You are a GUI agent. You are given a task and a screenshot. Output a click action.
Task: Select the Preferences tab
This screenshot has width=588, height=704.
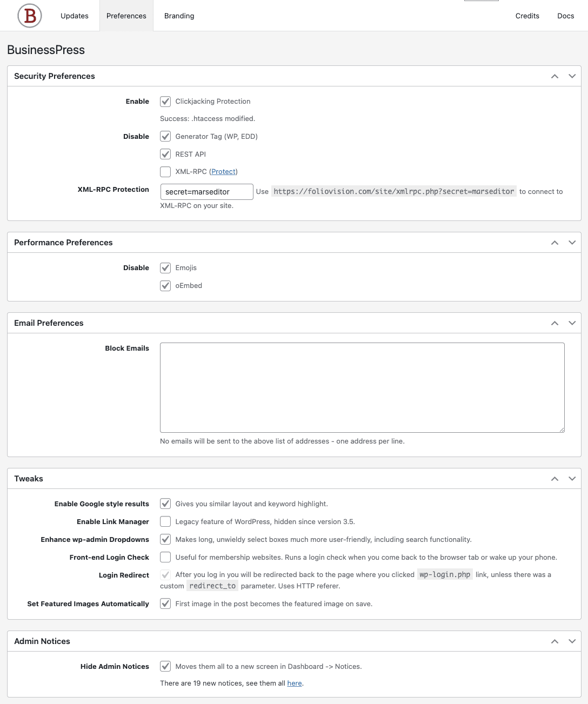click(126, 16)
